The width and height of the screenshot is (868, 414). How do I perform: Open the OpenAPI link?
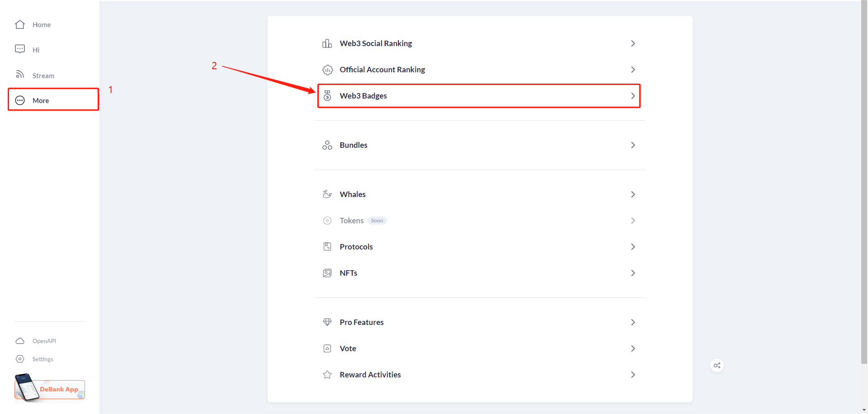pos(44,341)
